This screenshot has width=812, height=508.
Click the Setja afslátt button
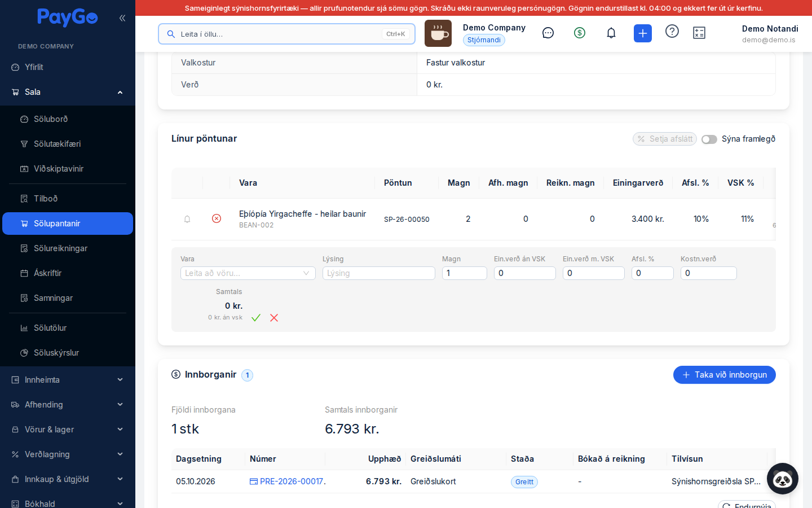665,139
